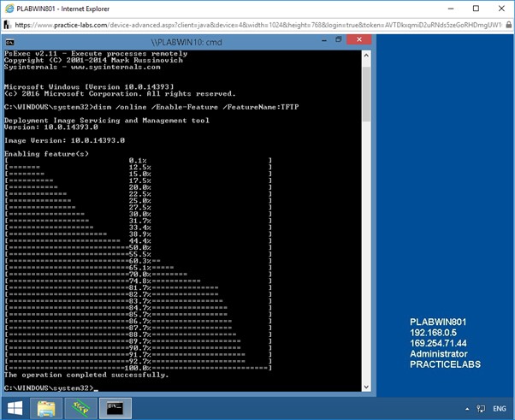Restore the PLABWIN10 cmd window
The image size is (515, 420).
[339, 39]
